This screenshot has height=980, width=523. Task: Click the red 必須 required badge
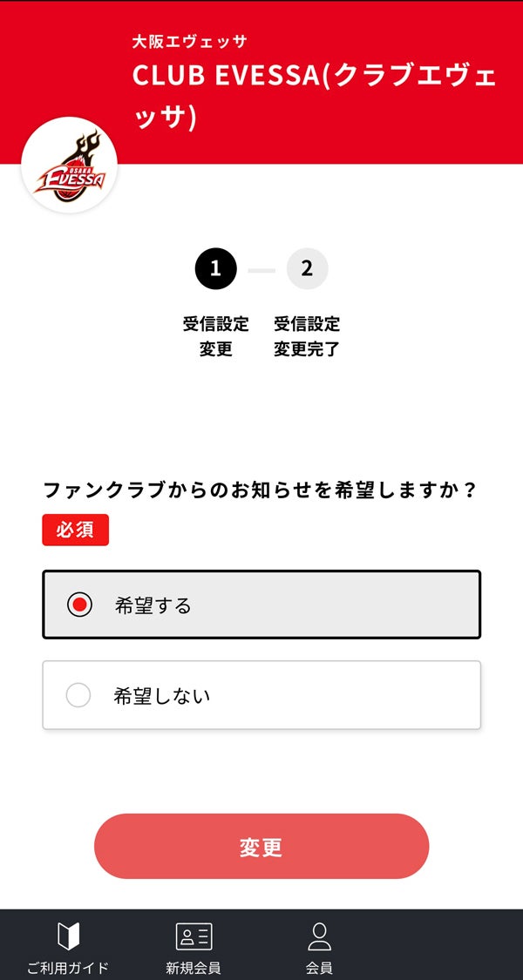coord(76,530)
